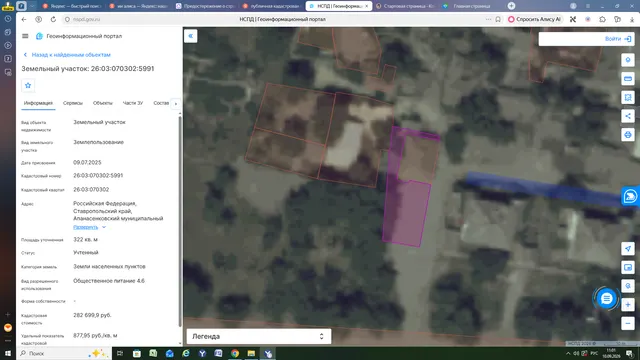This screenshot has width=640, height=360.
Task: Collapse the left information panel
Action: [x=191, y=36]
